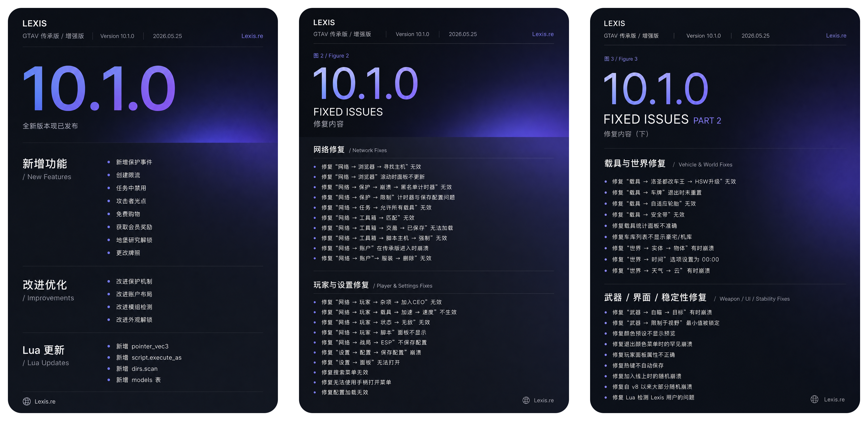Select the fix line '车牌' 退出时未重置
Image resolution: width=868 pixels, height=421 pixels.
pyautogui.click(x=657, y=193)
